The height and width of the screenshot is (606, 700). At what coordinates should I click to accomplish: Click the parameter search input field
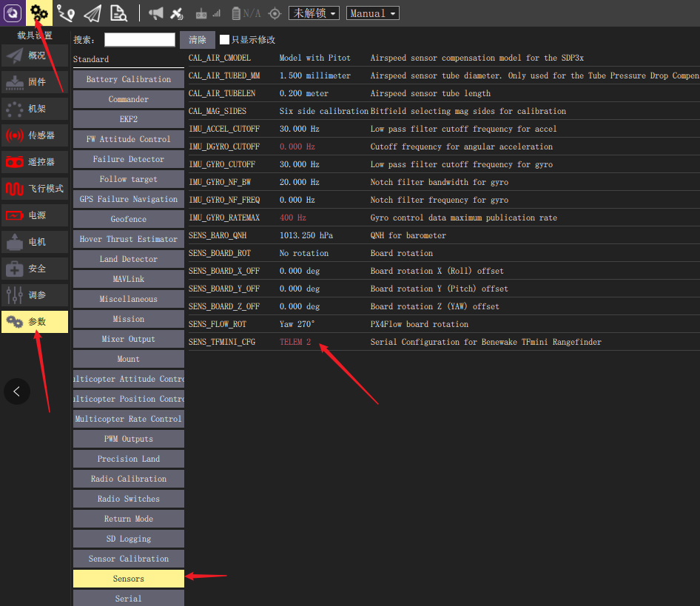(x=139, y=40)
